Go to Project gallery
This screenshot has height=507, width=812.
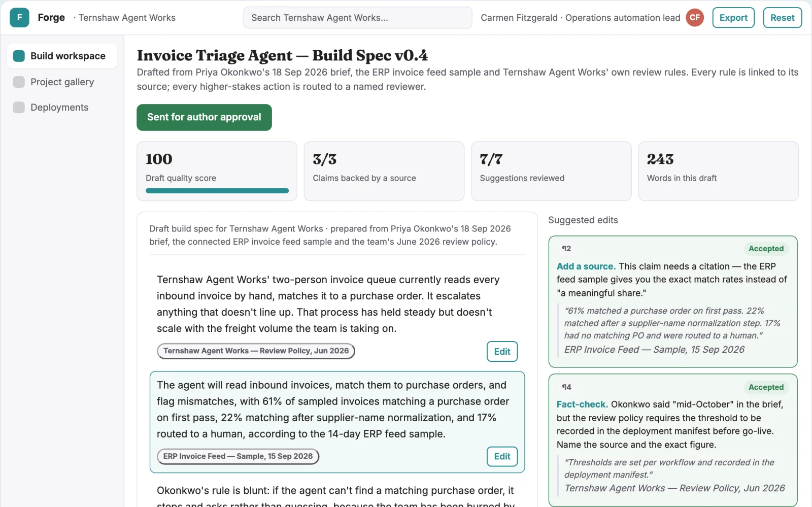(x=62, y=82)
